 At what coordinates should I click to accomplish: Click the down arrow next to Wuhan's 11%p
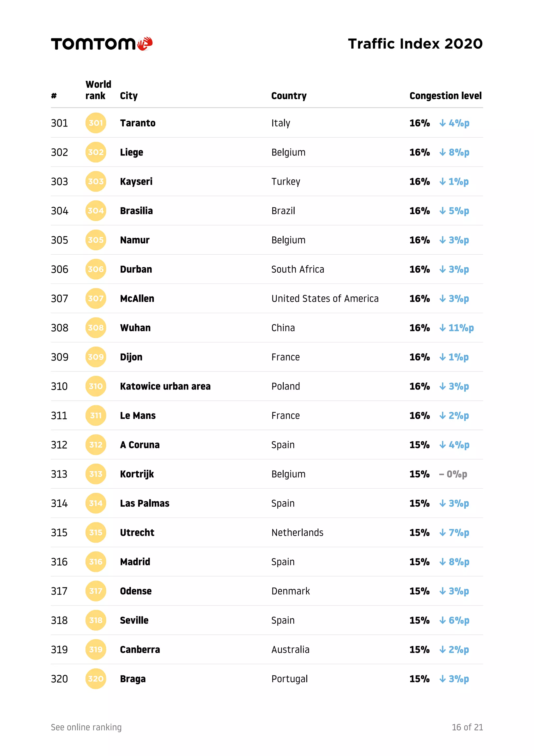coord(442,328)
